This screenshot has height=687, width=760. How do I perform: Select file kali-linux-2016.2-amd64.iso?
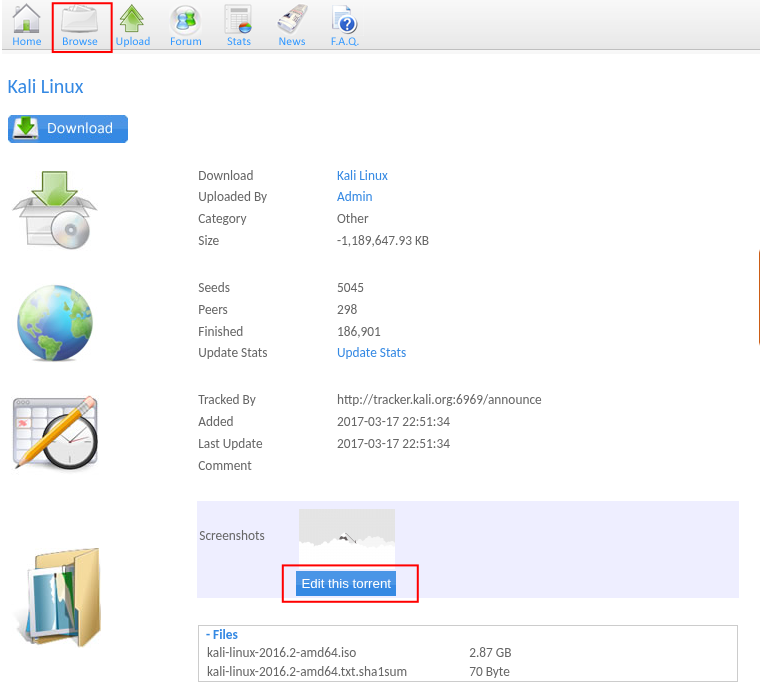(x=282, y=653)
